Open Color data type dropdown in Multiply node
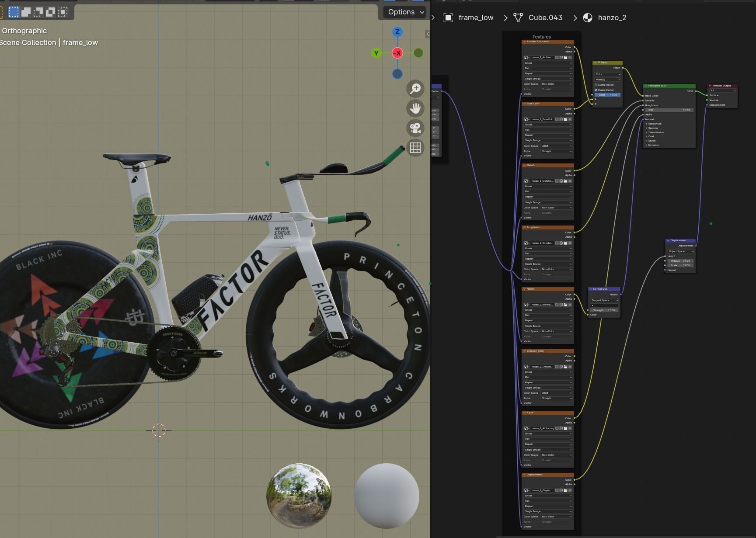Viewport: 756px width, 538px height. 607,74
